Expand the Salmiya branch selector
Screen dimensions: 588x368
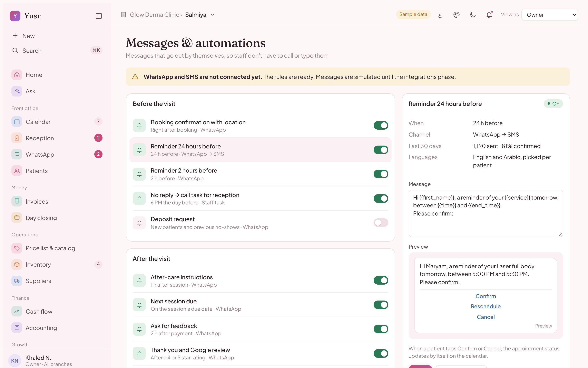[200, 15]
